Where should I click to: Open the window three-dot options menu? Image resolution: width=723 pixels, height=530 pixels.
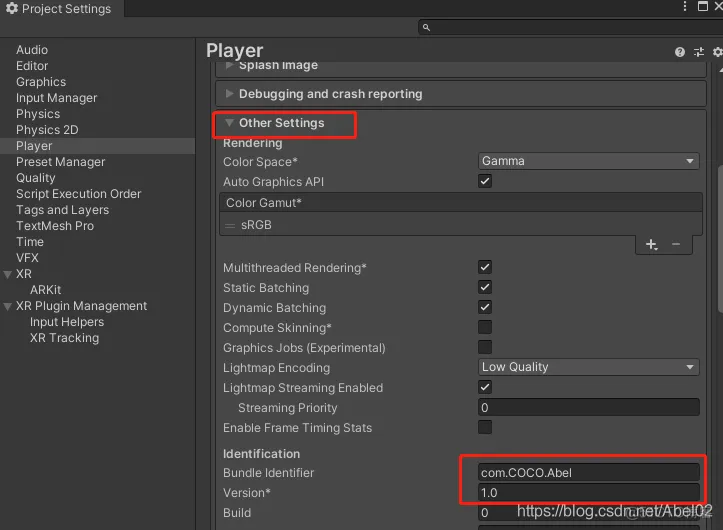(x=685, y=6)
